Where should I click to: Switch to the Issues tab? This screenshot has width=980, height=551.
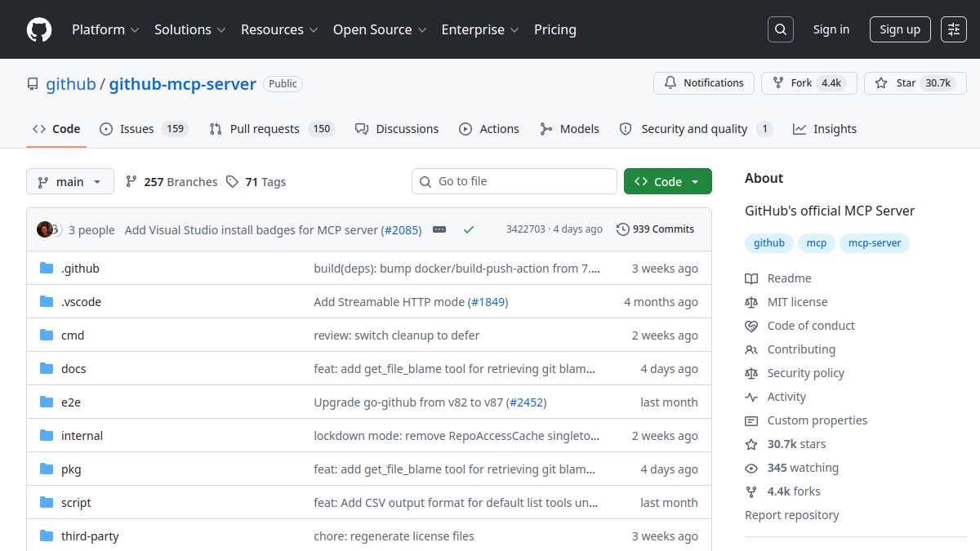(x=145, y=129)
